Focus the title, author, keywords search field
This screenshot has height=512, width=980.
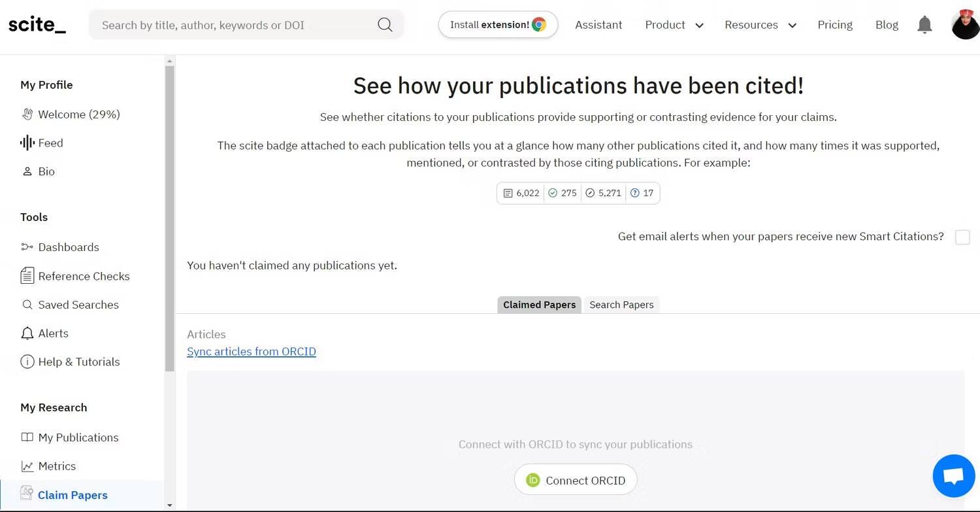(235, 25)
